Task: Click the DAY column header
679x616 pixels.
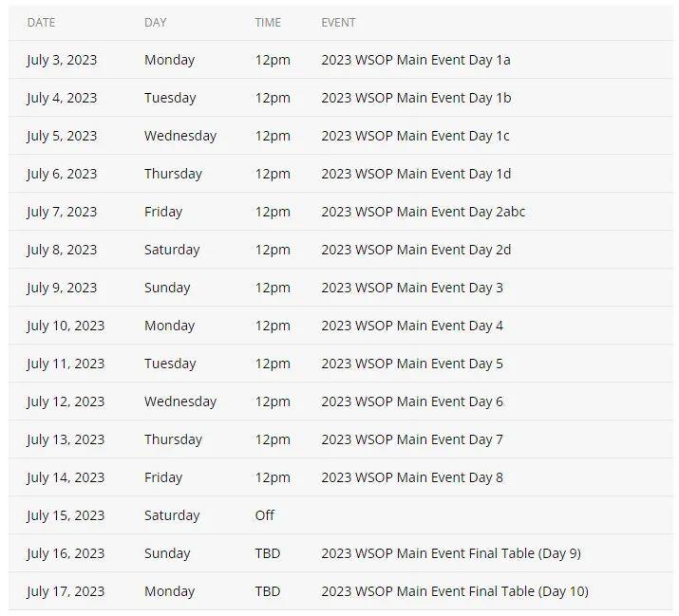Action: [156, 23]
